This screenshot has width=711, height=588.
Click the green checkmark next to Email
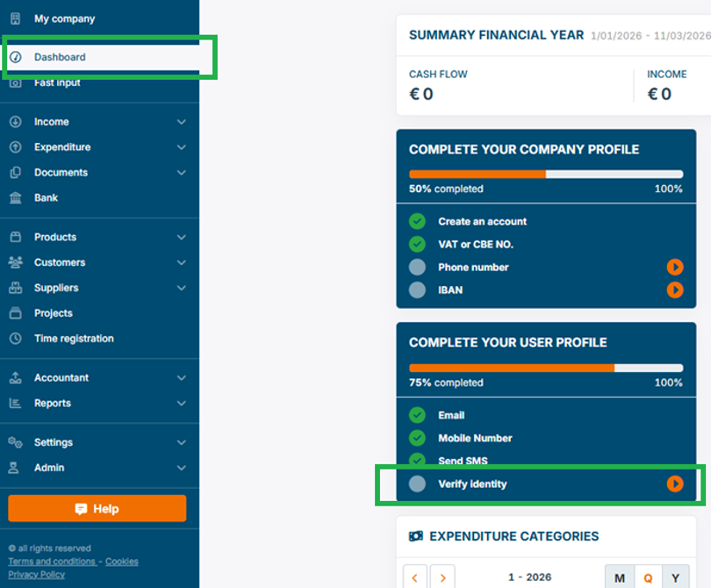pos(417,415)
